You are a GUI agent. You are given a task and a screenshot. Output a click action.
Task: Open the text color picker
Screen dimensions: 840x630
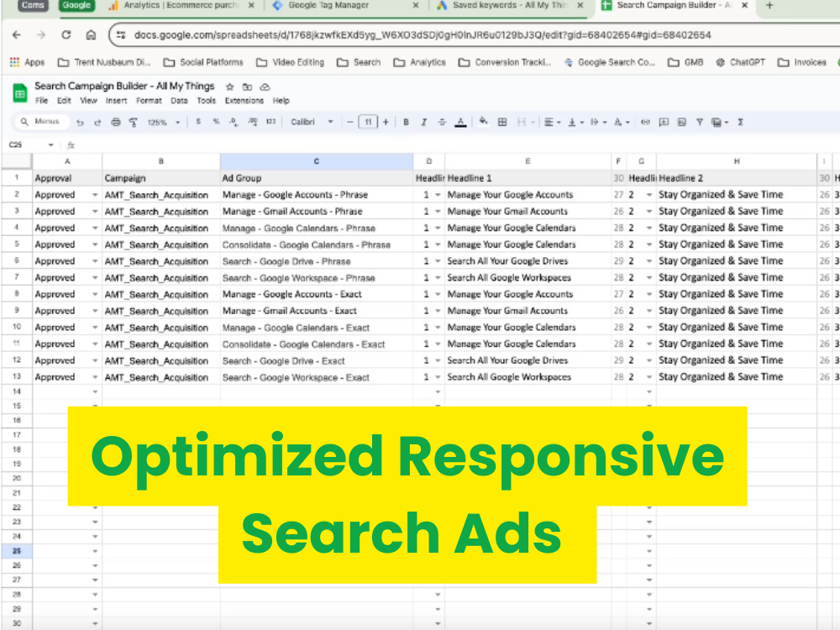(x=460, y=122)
